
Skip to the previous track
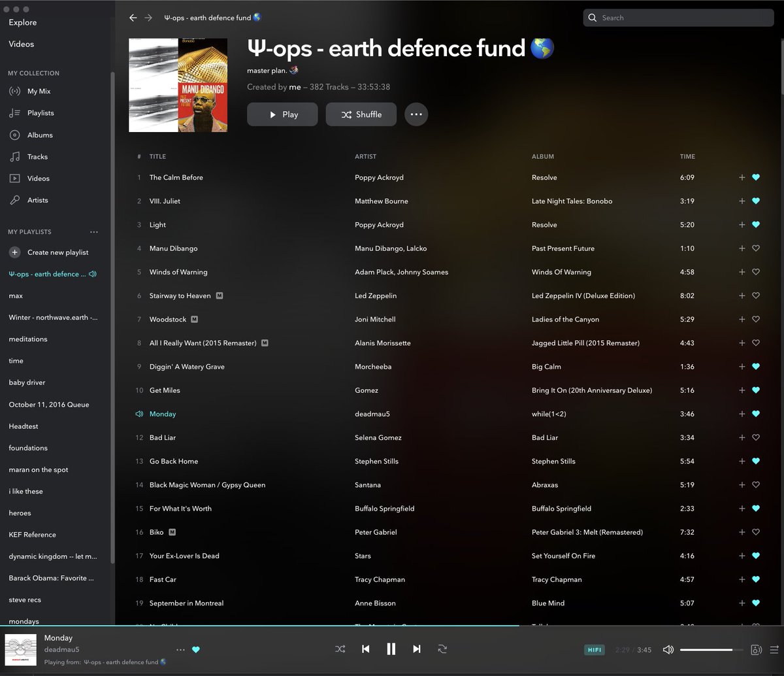(366, 649)
